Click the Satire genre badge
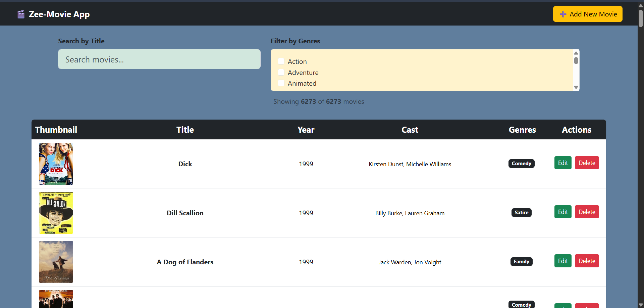This screenshot has width=644, height=308. [x=521, y=213]
